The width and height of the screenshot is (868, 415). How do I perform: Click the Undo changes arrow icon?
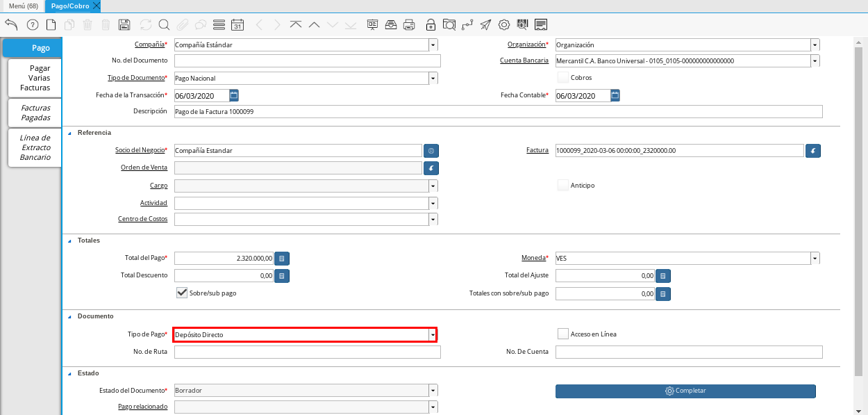tap(11, 25)
